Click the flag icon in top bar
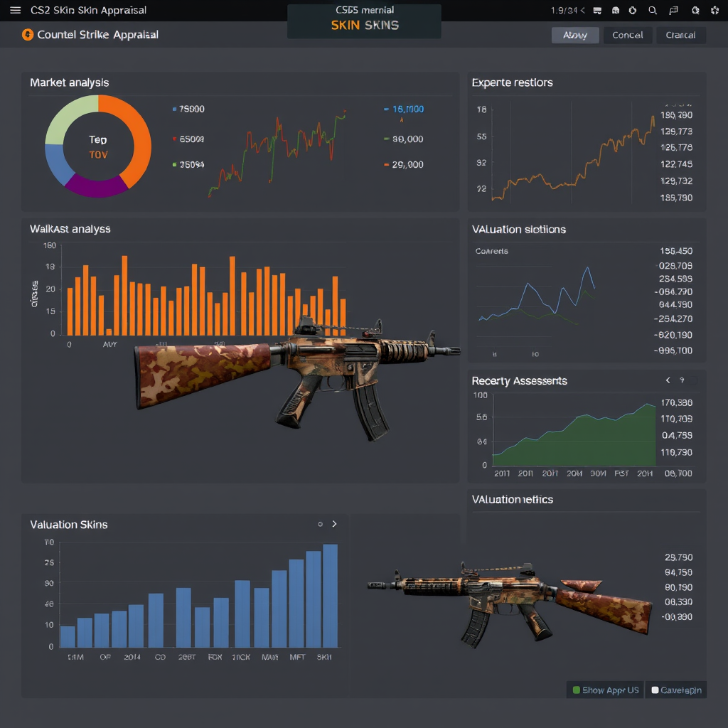 (673, 10)
